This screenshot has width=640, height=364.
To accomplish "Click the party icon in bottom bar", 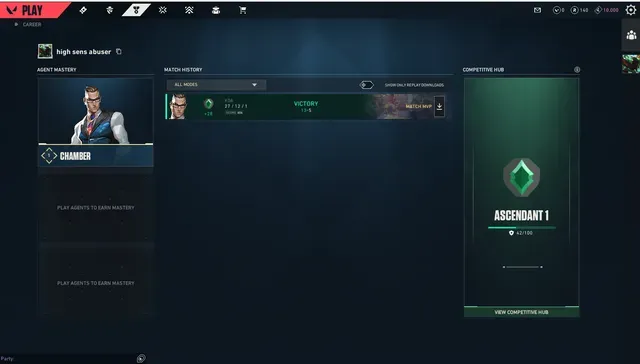I will point(141,358).
